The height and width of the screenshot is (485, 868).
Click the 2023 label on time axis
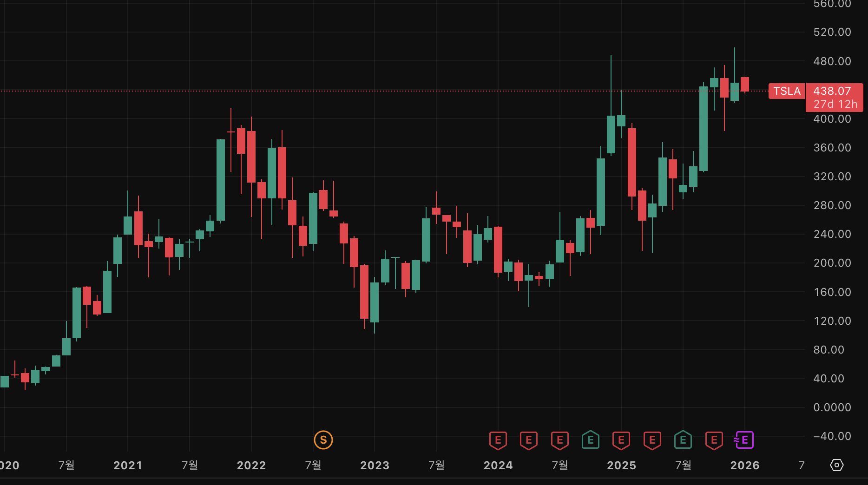375,465
